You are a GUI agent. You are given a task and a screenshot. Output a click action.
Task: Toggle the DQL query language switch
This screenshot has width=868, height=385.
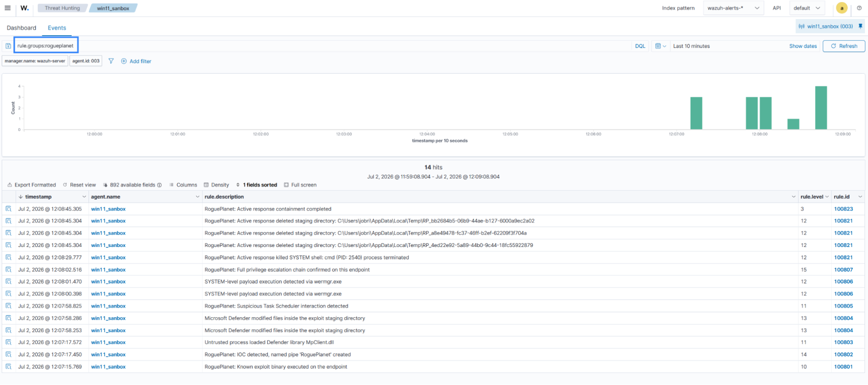640,46
